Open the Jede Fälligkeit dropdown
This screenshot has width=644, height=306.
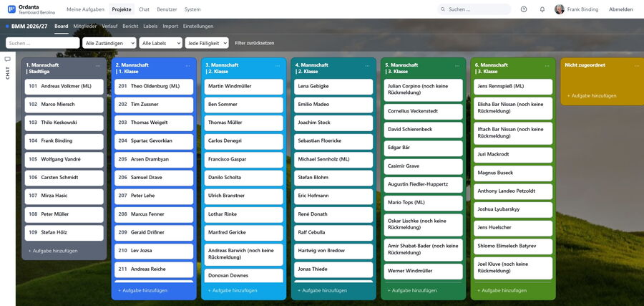[207, 43]
